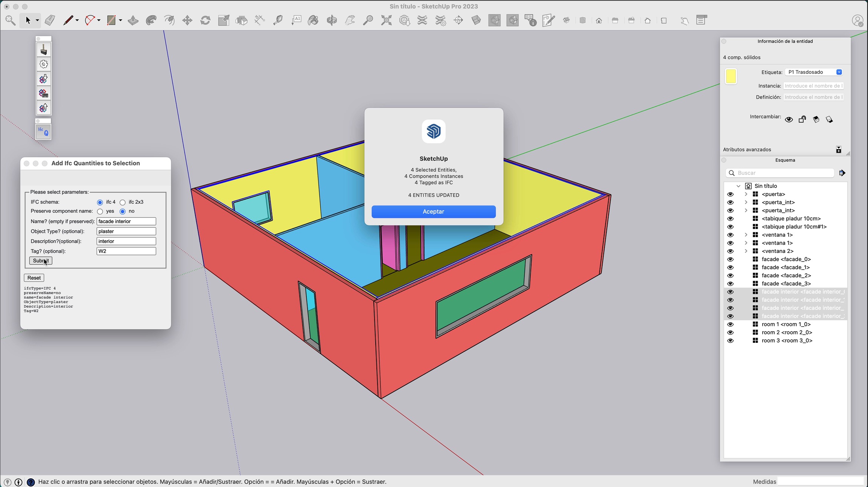
Task: Select the Paint Bucket tool
Action: tap(313, 20)
